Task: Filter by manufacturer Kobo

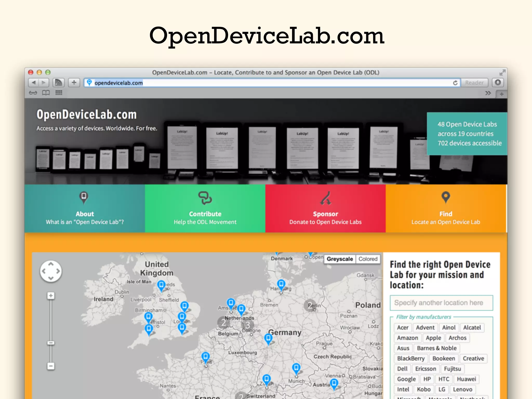Action: click(x=424, y=389)
